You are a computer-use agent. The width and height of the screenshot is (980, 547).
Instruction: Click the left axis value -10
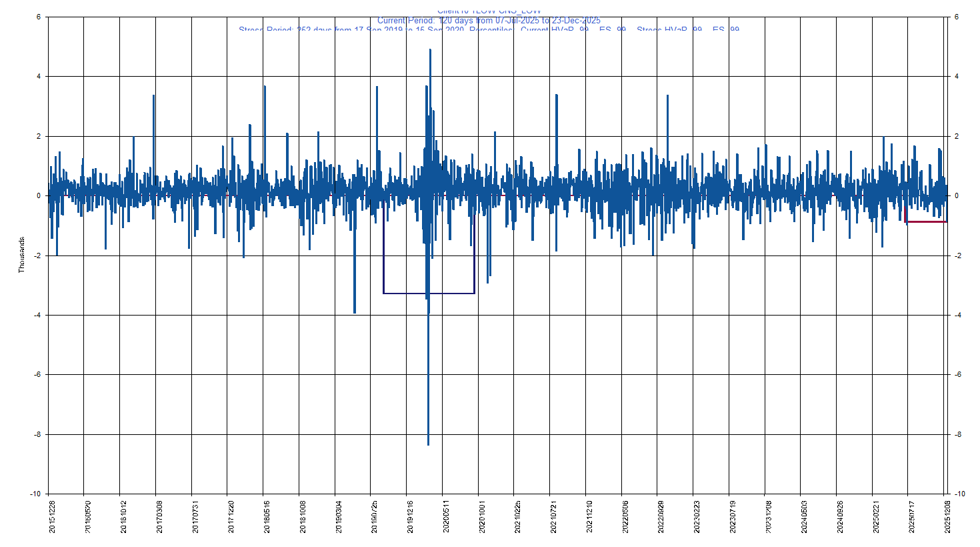pyautogui.click(x=35, y=494)
